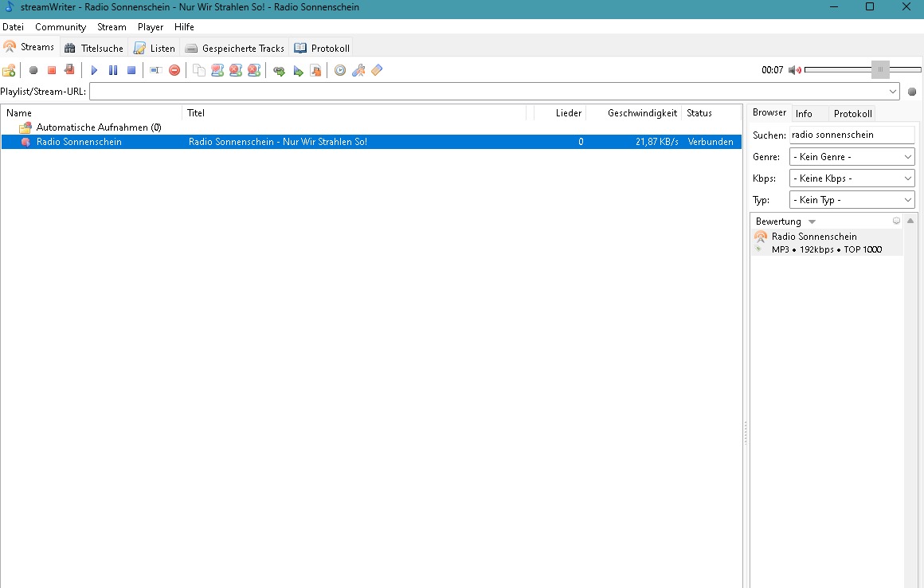Click the volume slider handle
This screenshot has height=588, width=924.
click(880, 69)
